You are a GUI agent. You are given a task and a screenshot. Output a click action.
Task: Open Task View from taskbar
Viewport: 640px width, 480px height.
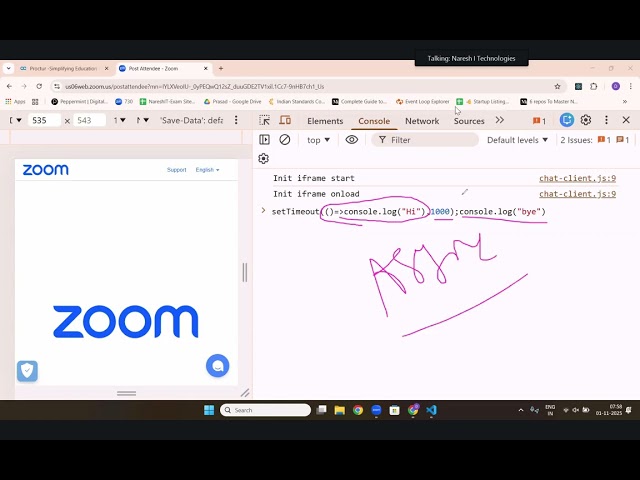tap(322, 410)
